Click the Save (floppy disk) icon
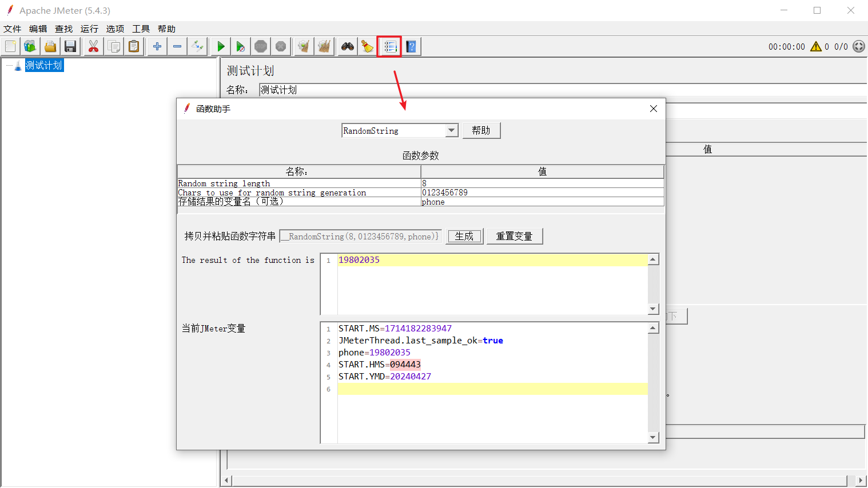The height and width of the screenshot is (488, 868). (70, 46)
